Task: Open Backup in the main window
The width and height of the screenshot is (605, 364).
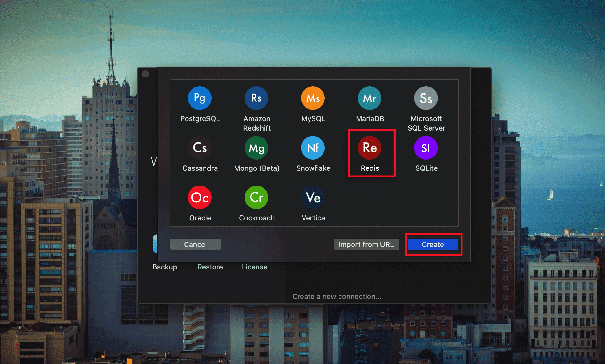Action: pyautogui.click(x=165, y=267)
